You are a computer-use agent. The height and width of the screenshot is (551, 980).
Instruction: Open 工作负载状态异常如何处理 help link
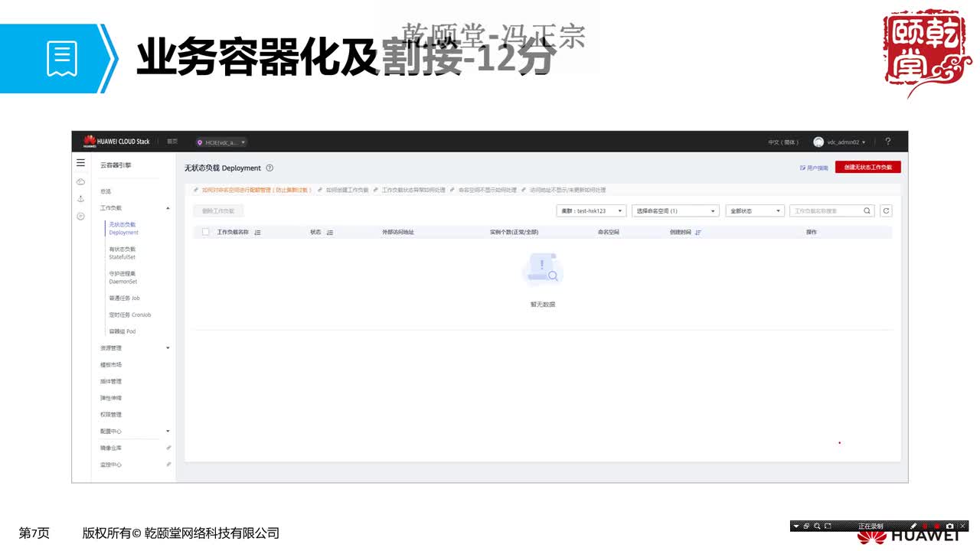pyautogui.click(x=413, y=190)
